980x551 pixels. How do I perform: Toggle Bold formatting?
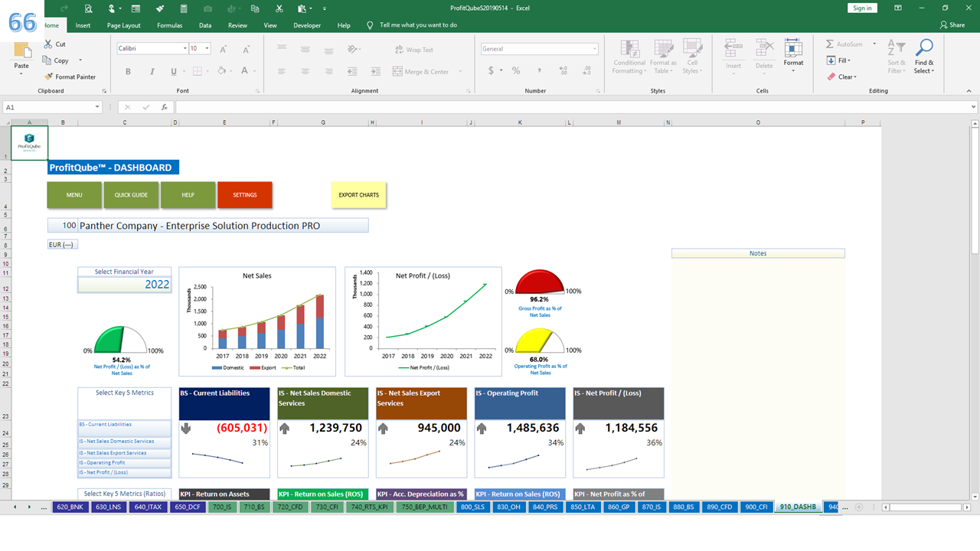coord(128,71)
